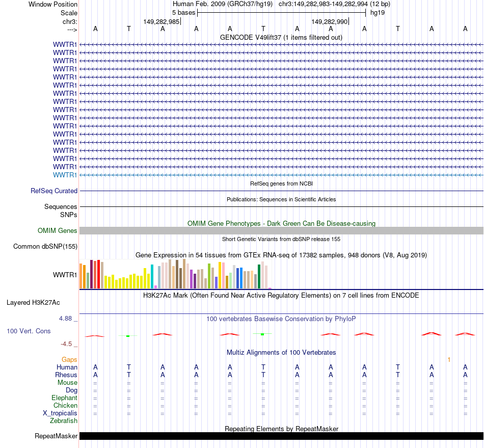Click the 'Layered H3K27Ac' track label

[33, 303]
